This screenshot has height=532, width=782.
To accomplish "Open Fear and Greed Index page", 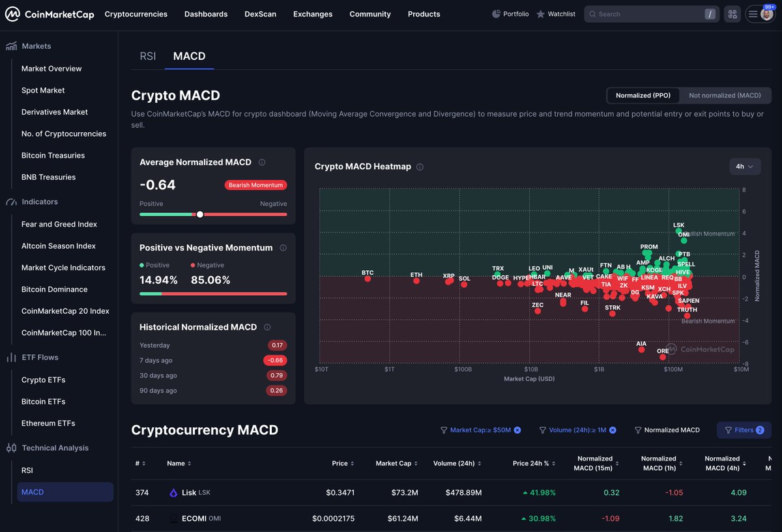I will 59,224.
